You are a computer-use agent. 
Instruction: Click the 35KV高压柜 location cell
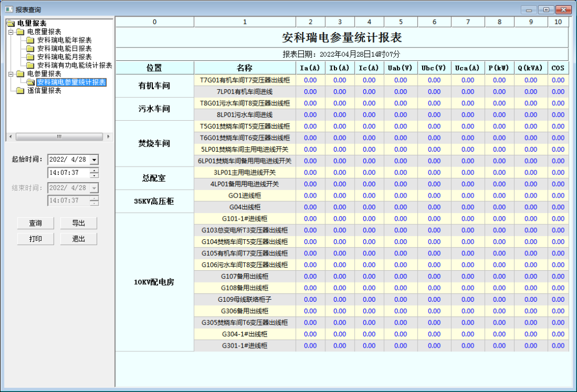pyautogui.click(x=154, y=201)
